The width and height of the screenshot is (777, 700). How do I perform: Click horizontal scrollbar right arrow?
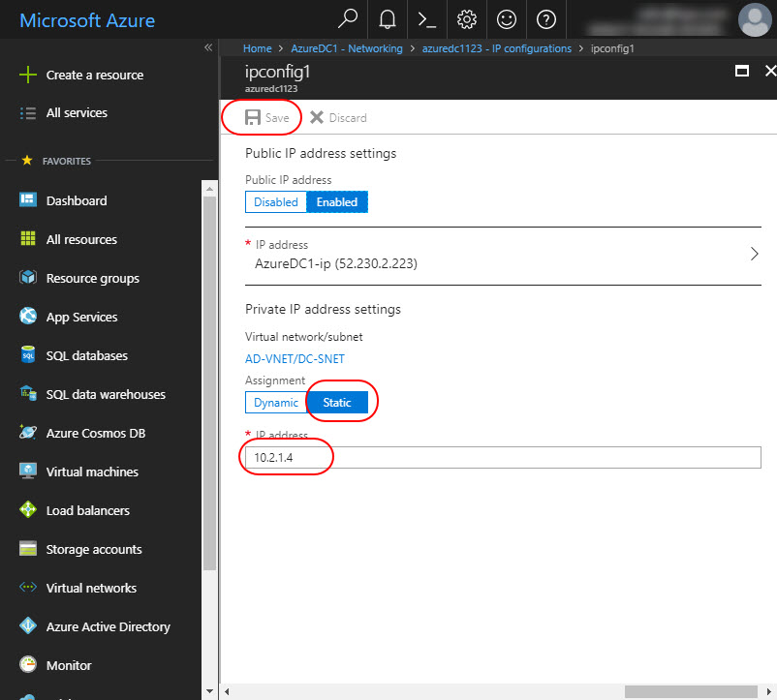coord(769,691)
